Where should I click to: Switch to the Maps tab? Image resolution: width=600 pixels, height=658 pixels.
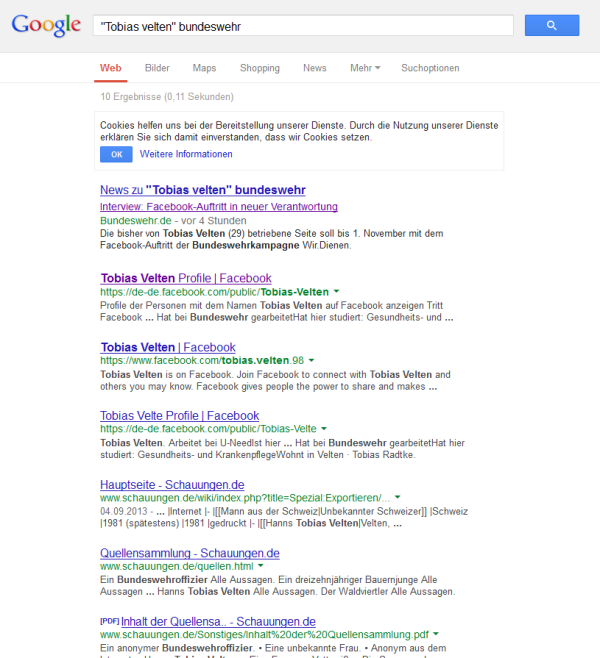[204, 68]
